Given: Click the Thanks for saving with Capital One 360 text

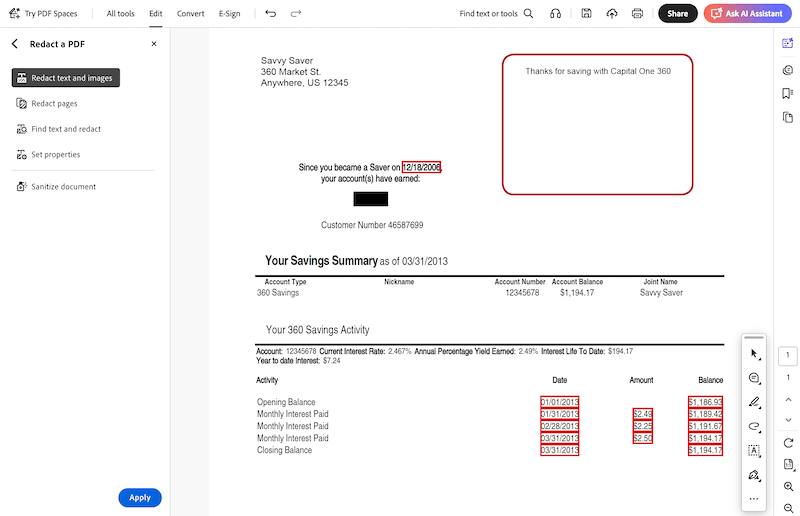Looking at the screenshot, I should tap(598, 71).
